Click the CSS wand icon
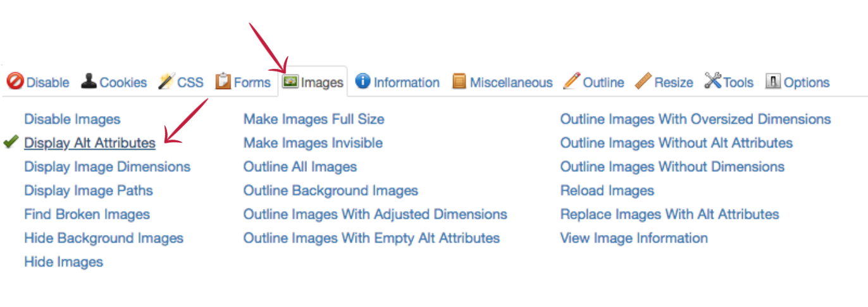The image size is (868, 307). [166, 81]
